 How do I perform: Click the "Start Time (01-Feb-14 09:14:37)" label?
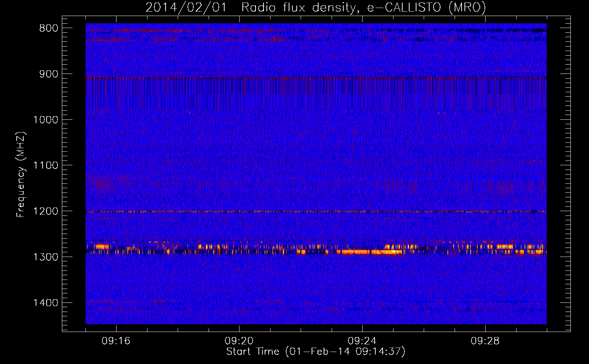pyautogui.click(x=316, y=352)
